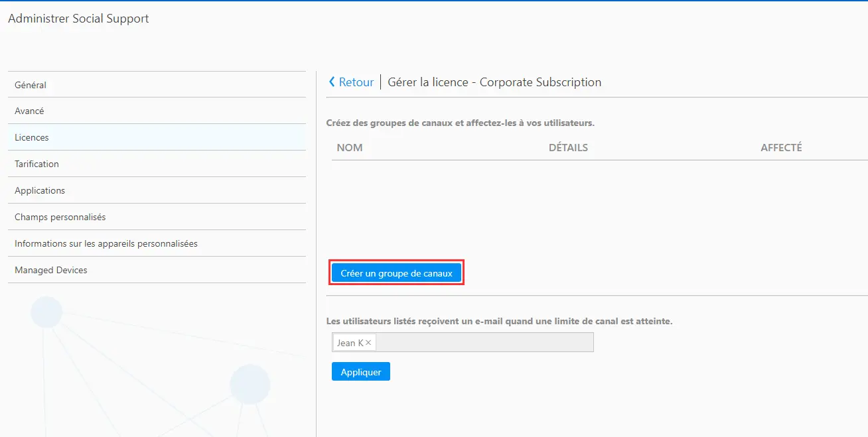Screen dimensions: 868x437
Task: Click the NOM column header
Action: (350, 148)
